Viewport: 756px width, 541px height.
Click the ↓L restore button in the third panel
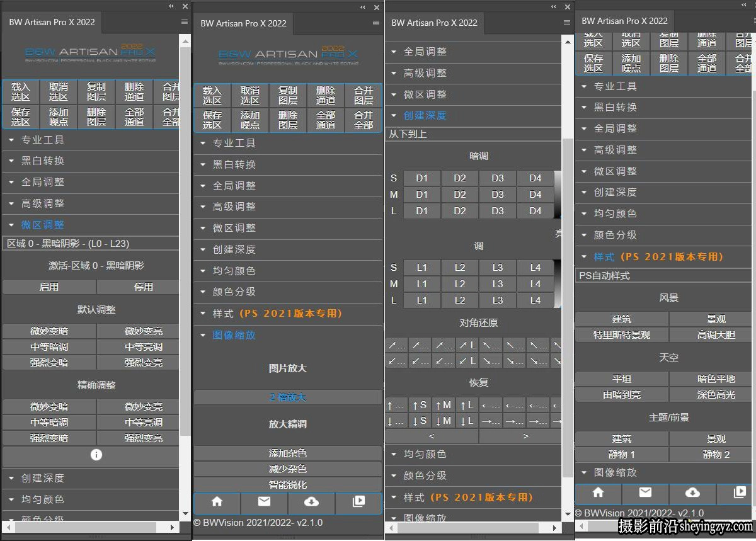(467, 421)
